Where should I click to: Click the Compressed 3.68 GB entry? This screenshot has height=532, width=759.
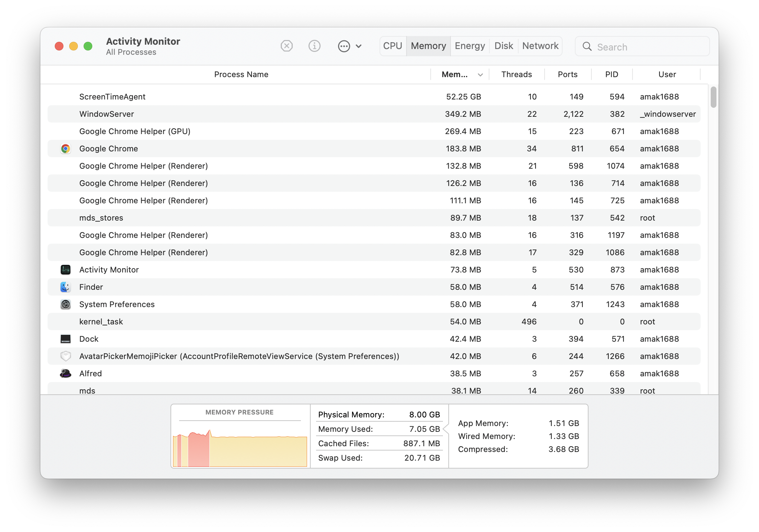[x=518, y=449]
